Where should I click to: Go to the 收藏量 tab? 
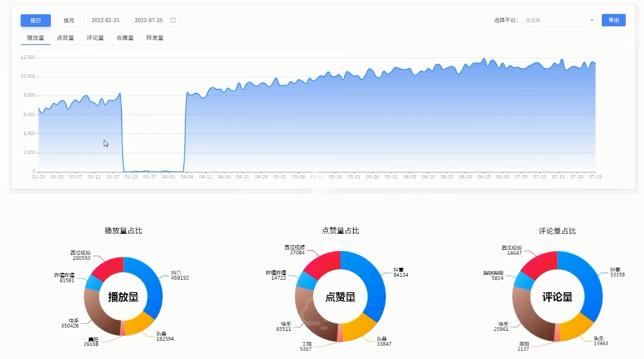pyautogui.click(x=125, y=38)
